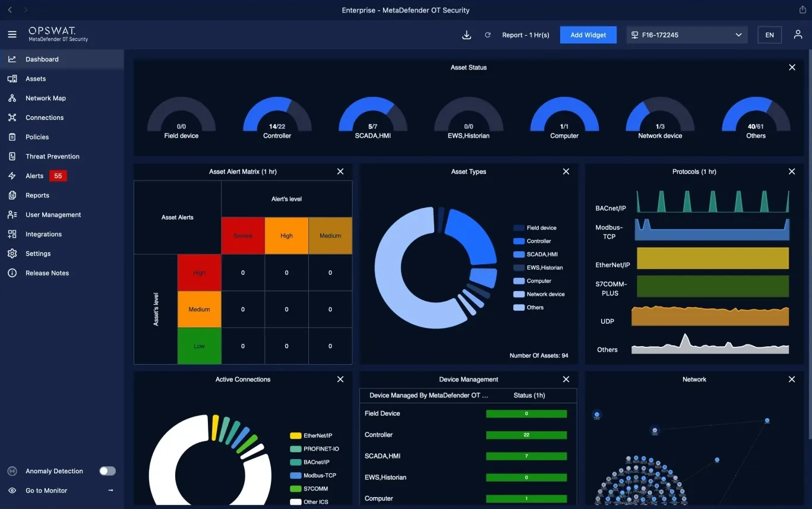
Task: Click the 'EWS,Historian' row in Device Management
Action: point(468,478)
